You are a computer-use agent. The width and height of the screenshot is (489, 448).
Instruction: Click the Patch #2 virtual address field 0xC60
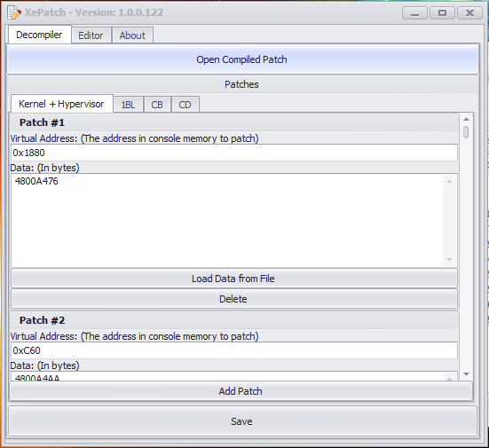click(234, 350)
